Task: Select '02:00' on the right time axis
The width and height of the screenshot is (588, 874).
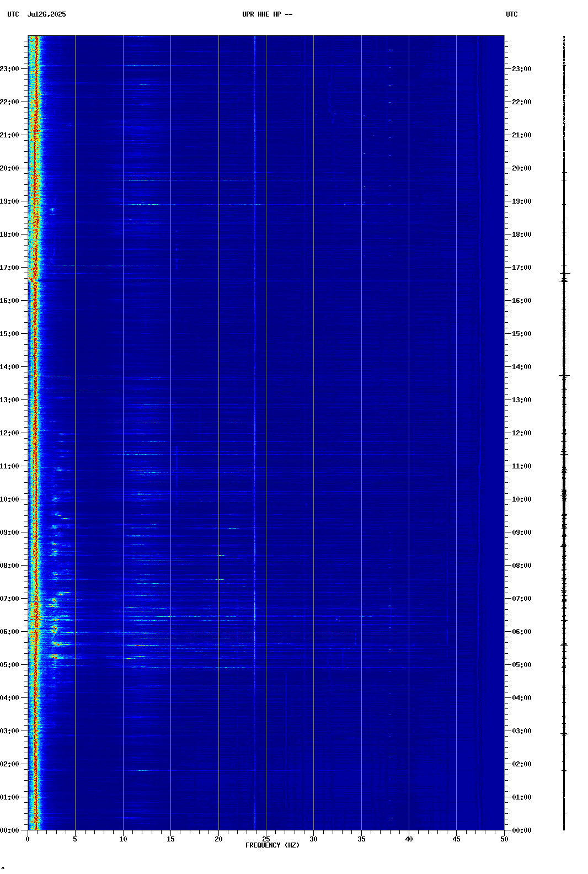Action: 522,764
